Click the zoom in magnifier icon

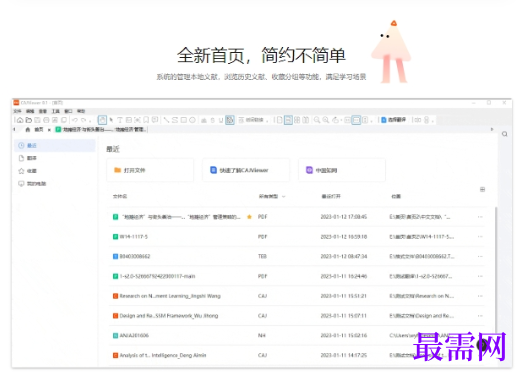pos(325,120)
